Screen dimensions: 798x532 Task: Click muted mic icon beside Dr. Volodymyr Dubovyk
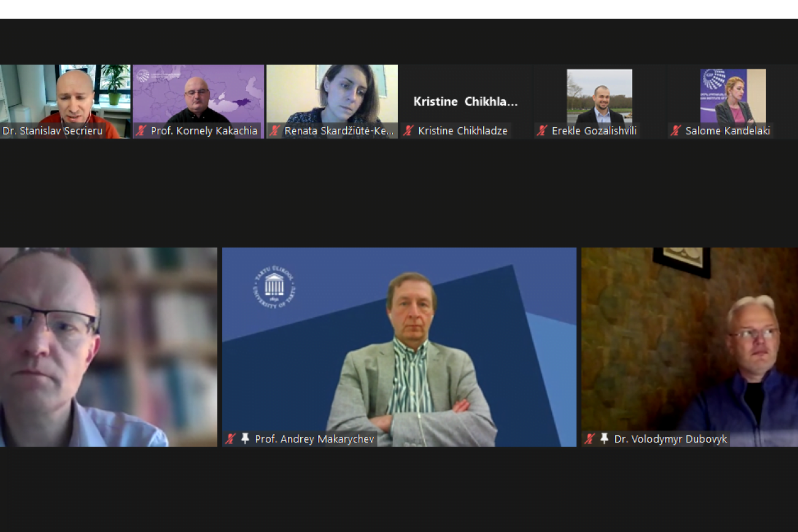(x=590, y=439)
